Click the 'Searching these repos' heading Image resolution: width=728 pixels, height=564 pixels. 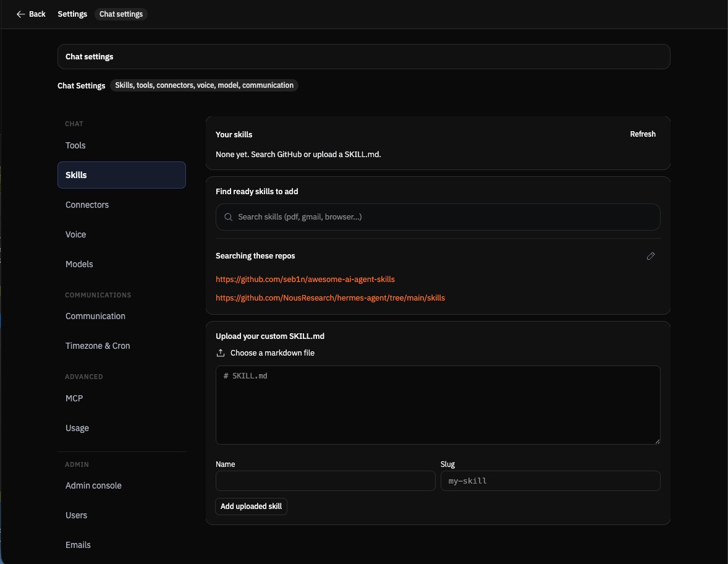point(255,256)
